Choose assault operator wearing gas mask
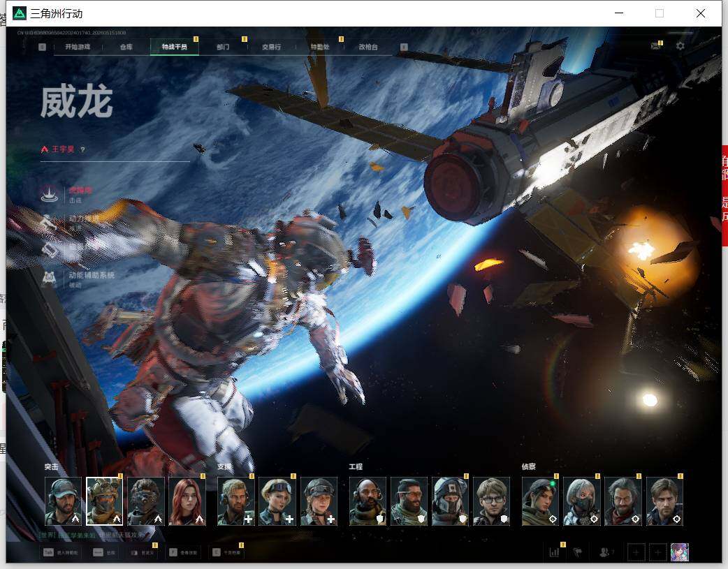The width and height of the screenshot is (728, 569). coord(146,501)
